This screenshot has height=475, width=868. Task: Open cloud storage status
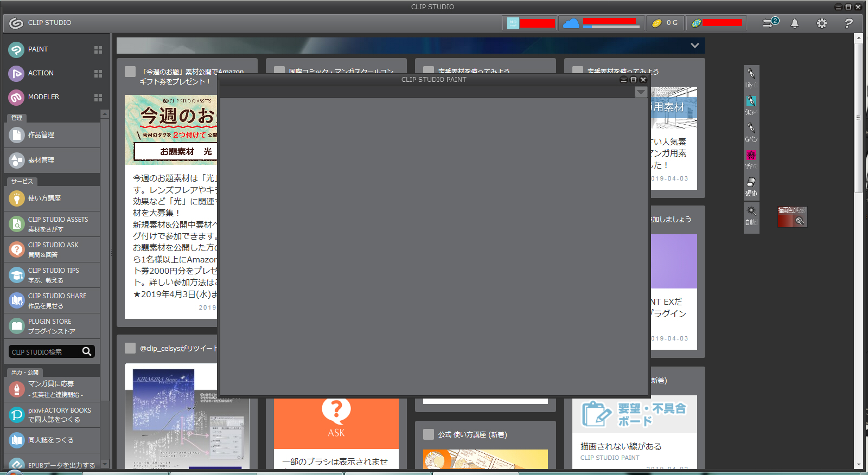click(x=571, y=23)
